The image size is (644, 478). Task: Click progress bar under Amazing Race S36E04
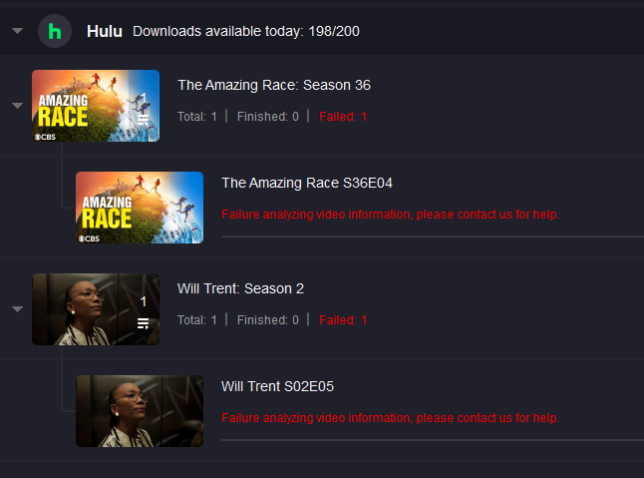432,237
